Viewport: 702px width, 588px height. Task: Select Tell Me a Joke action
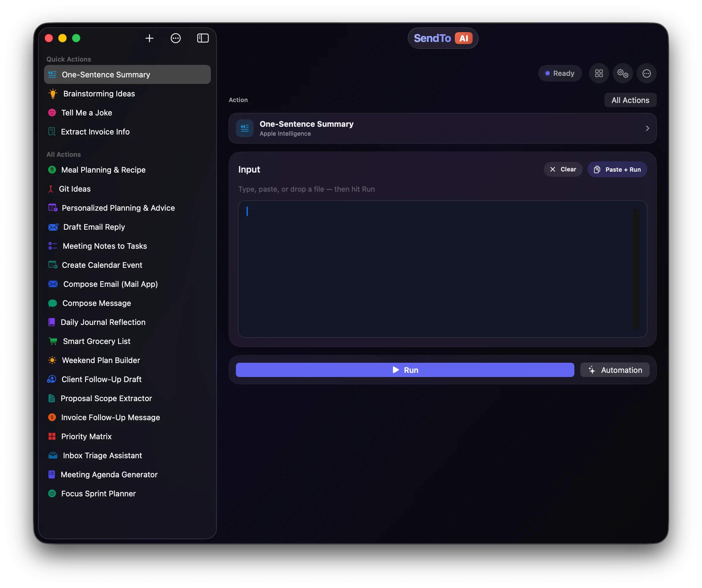(127, 113)
